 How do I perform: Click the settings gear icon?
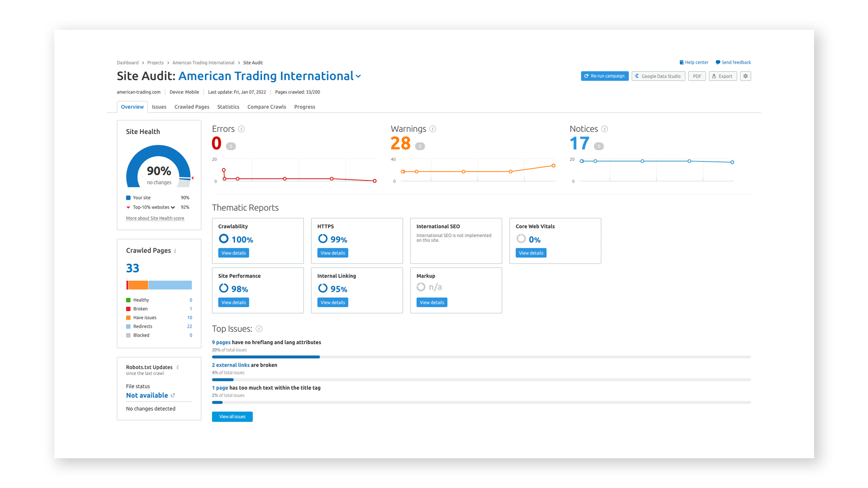point(745,76)
